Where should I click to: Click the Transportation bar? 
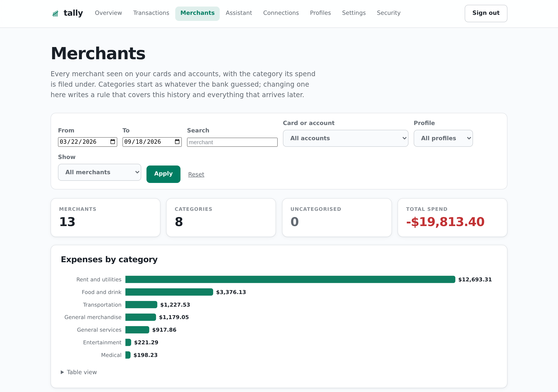click(141, 305)
